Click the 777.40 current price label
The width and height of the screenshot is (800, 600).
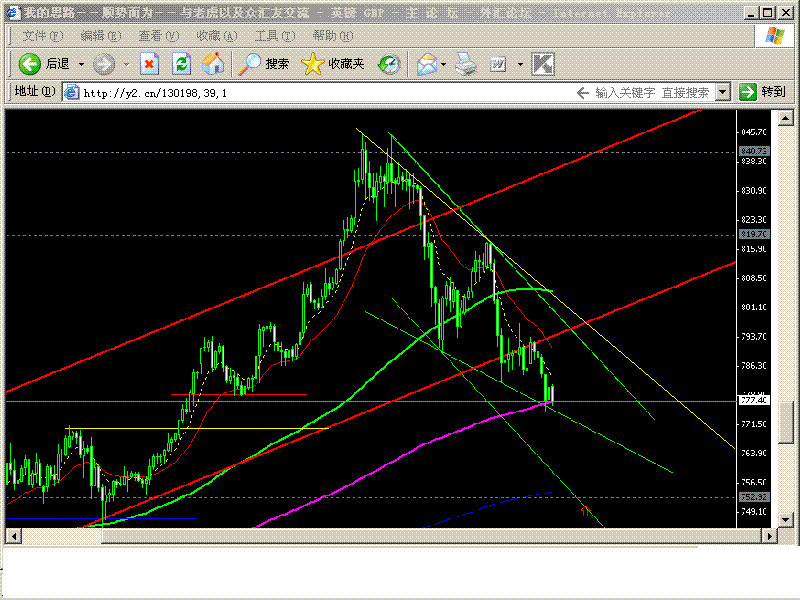coord(754,400)
